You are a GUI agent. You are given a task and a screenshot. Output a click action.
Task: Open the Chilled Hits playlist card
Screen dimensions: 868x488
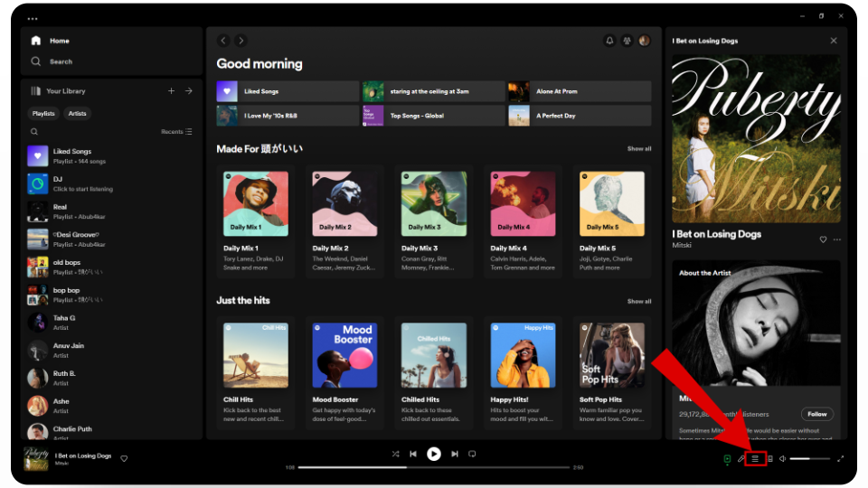tap(434, 373)
